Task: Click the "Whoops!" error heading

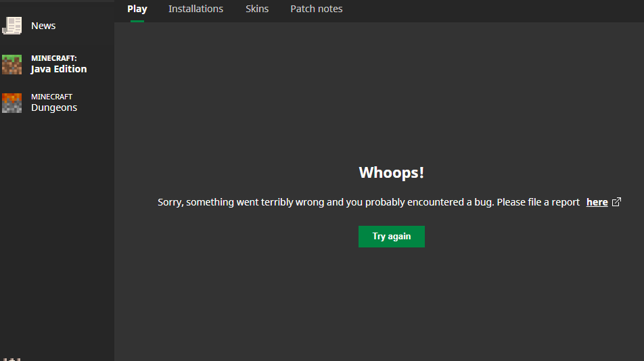Action: tap(392, 172)
